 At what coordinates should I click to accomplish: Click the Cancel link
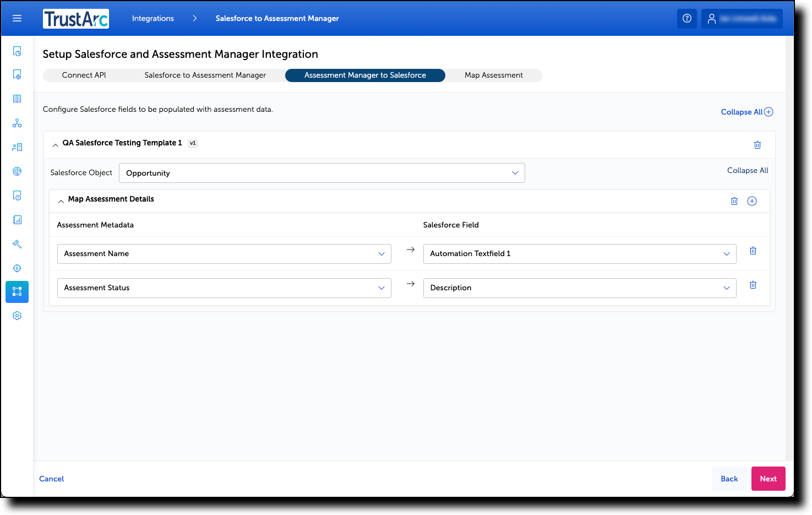(51, 478)
